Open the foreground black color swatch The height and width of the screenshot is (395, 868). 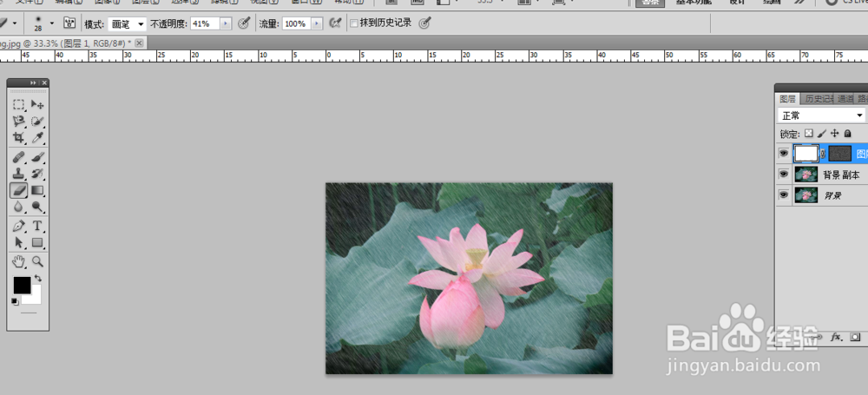pyautogui.click(x=23, y=286)
